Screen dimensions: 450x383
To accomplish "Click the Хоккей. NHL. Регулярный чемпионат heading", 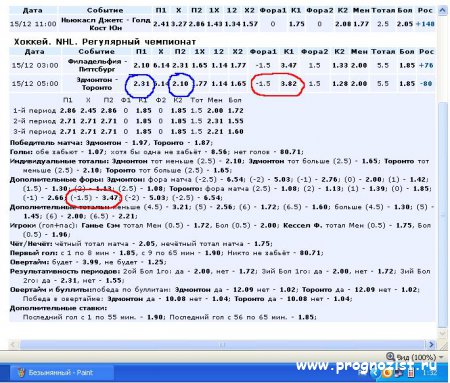I will pos(105,42).
